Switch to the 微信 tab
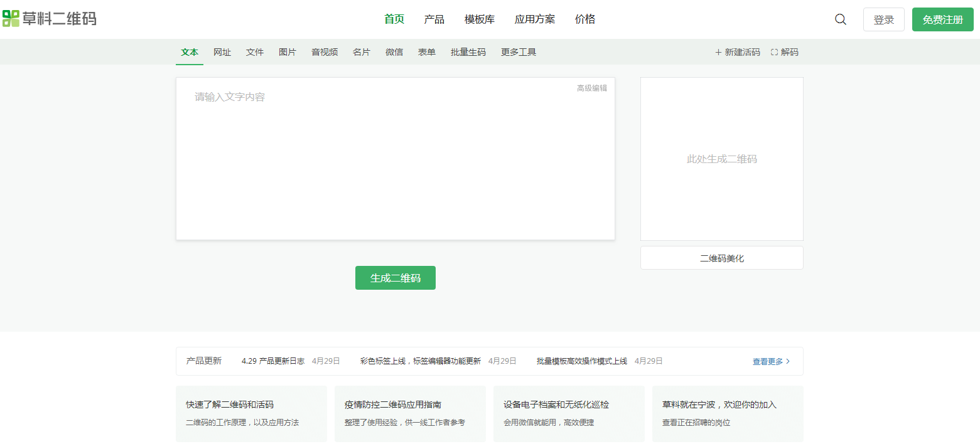The height and width of the screenshot is (444, 980). (x=394, y=52)
